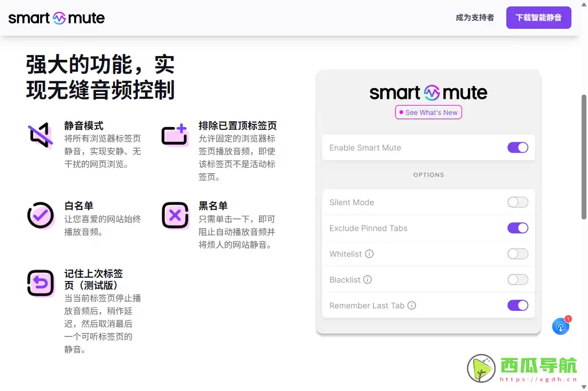Click the muted speaker icon for 静音模式
This screenshot has height=391, width=588.
[40, 135]
